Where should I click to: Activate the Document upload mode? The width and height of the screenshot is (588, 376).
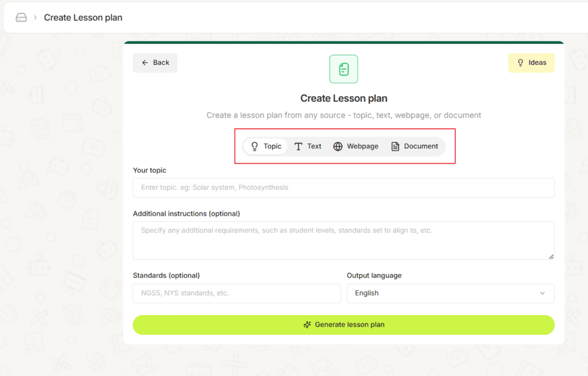(x=415, y=146)
